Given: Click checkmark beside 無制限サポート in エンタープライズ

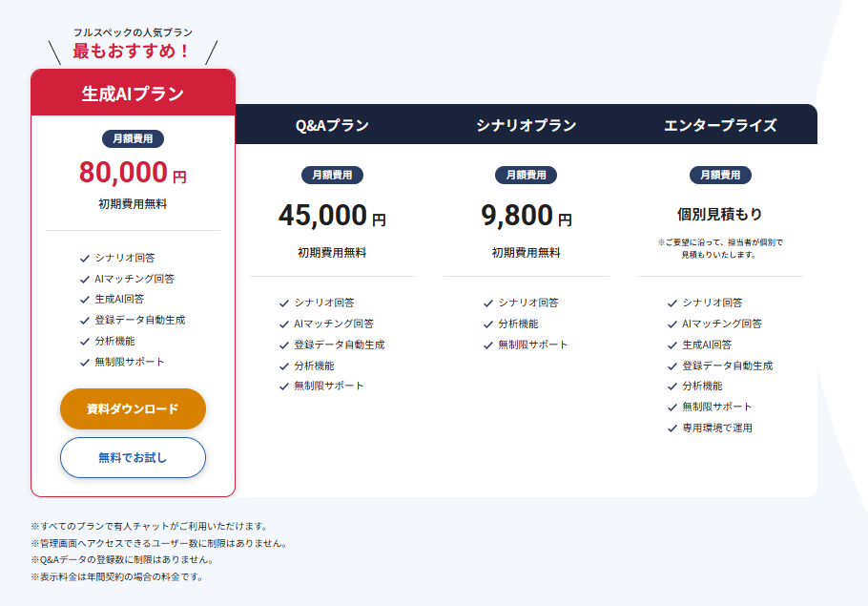Looking at the screenshot, I should 672,407.
